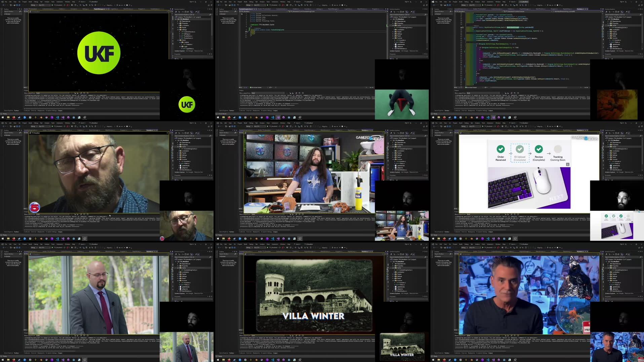Click Solution Explorer vertical scrollbar, UKF logo screenshot
This screenshot has height=362, width=644.
click(x=212, y=26)
